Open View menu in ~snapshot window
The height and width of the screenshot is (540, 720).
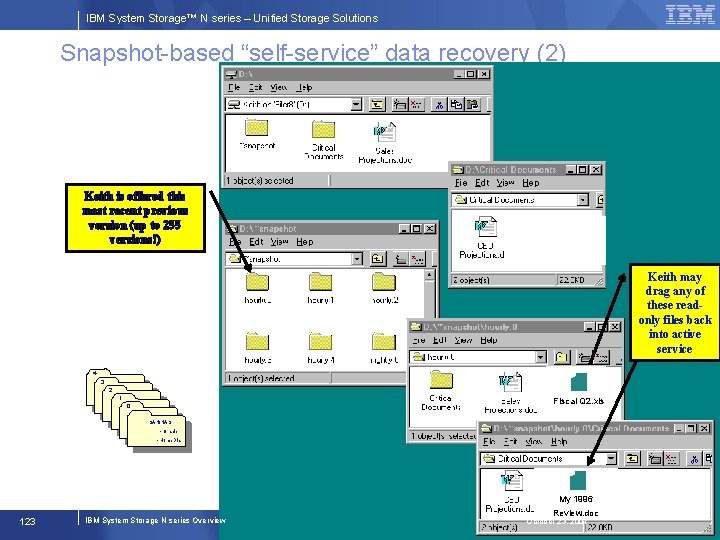[279, 242]
